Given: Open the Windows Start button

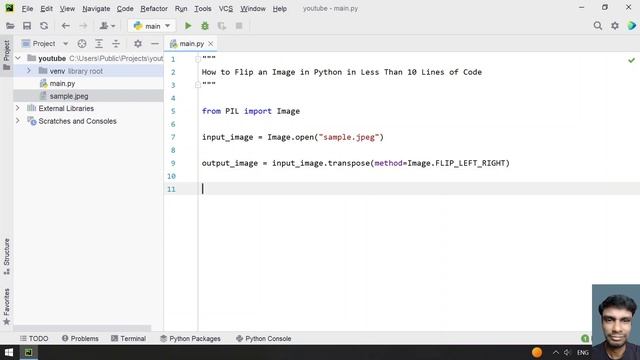Looking at the screenshot, I should point(9,352).
